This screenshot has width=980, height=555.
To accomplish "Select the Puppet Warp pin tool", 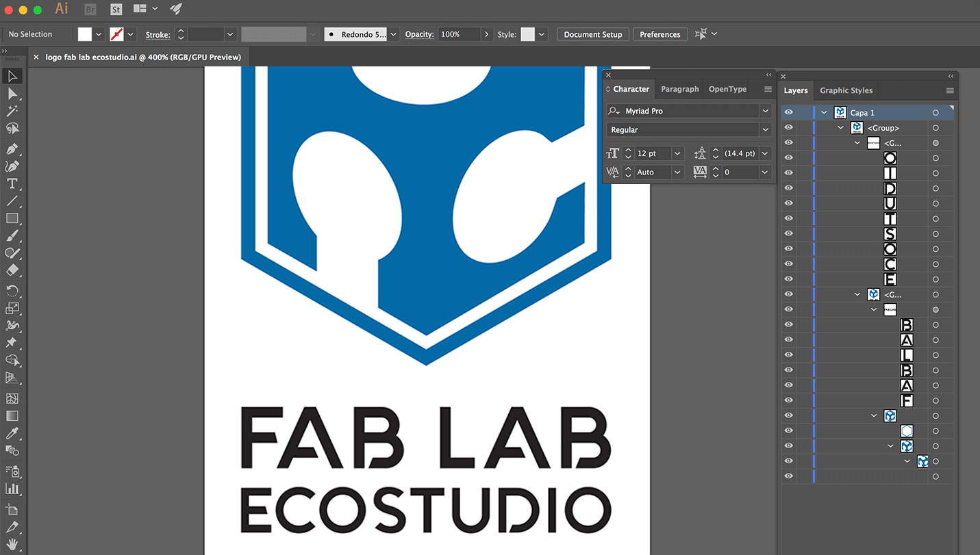I will coord(12,343).
